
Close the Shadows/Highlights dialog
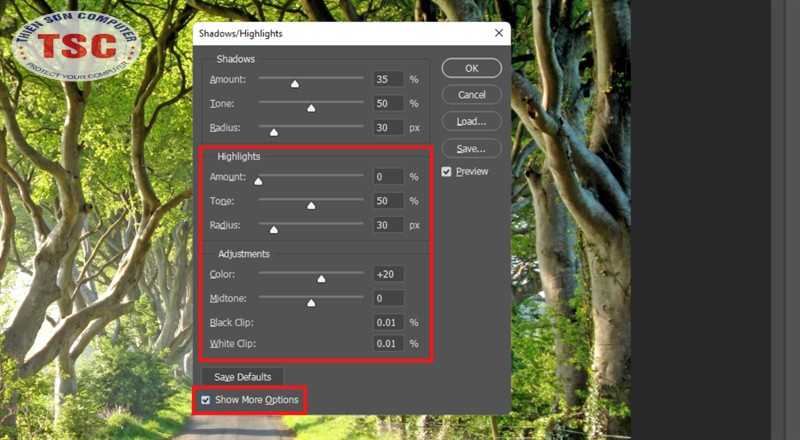point(498,33)
